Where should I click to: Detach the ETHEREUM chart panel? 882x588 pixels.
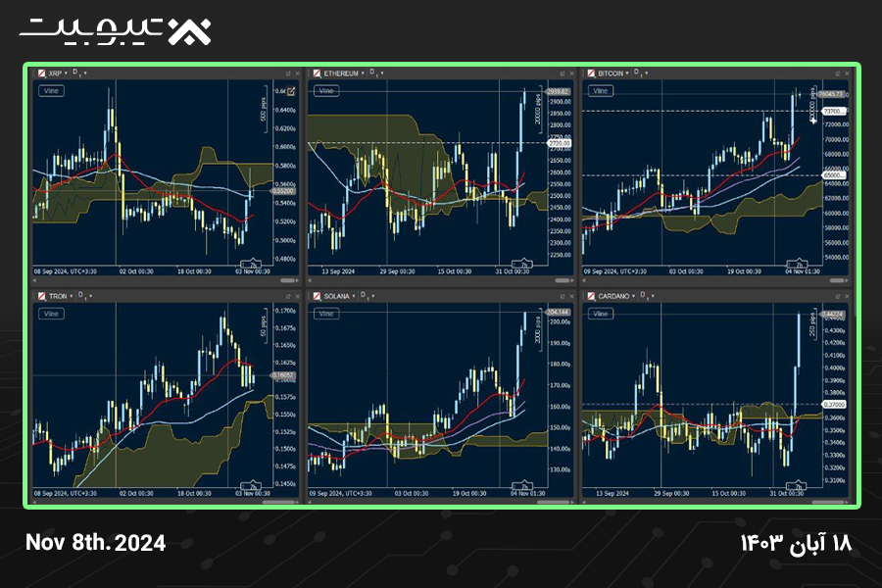coord(563,73)
